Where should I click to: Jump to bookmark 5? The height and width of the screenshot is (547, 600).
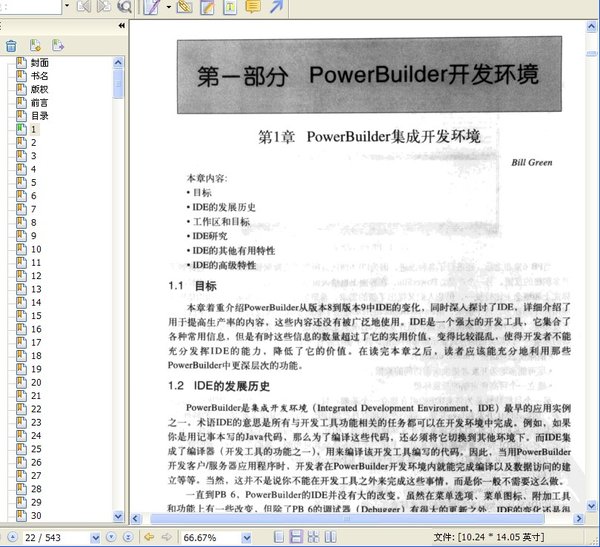point(34,183)
